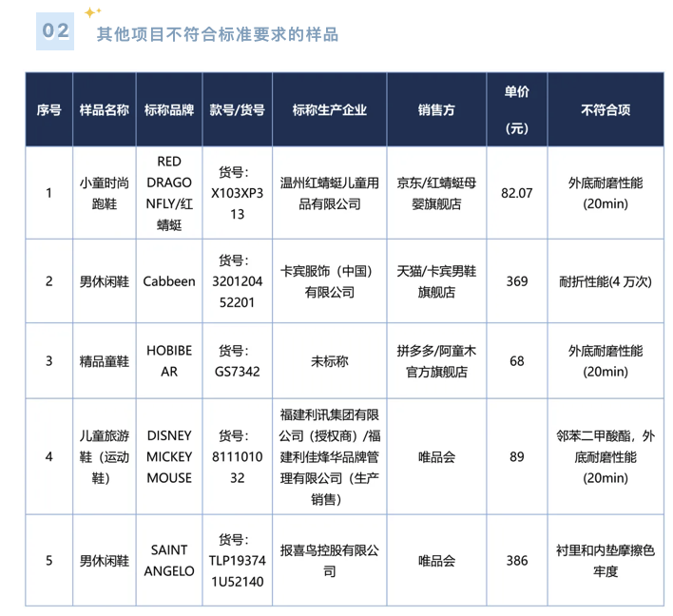Click nonconformity 邻苯二甲酸酯，外底耐磨性能
Screen dimensions: 673x616
point(606,456)
